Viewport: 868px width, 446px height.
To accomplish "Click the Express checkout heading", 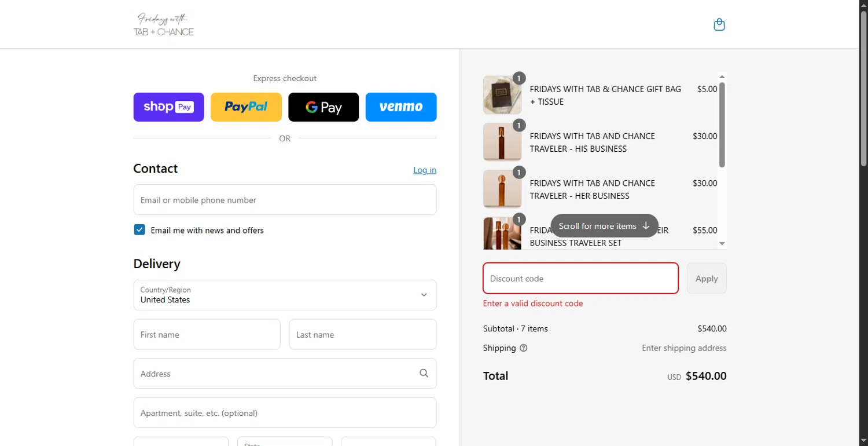I will [x=285, y=78].
